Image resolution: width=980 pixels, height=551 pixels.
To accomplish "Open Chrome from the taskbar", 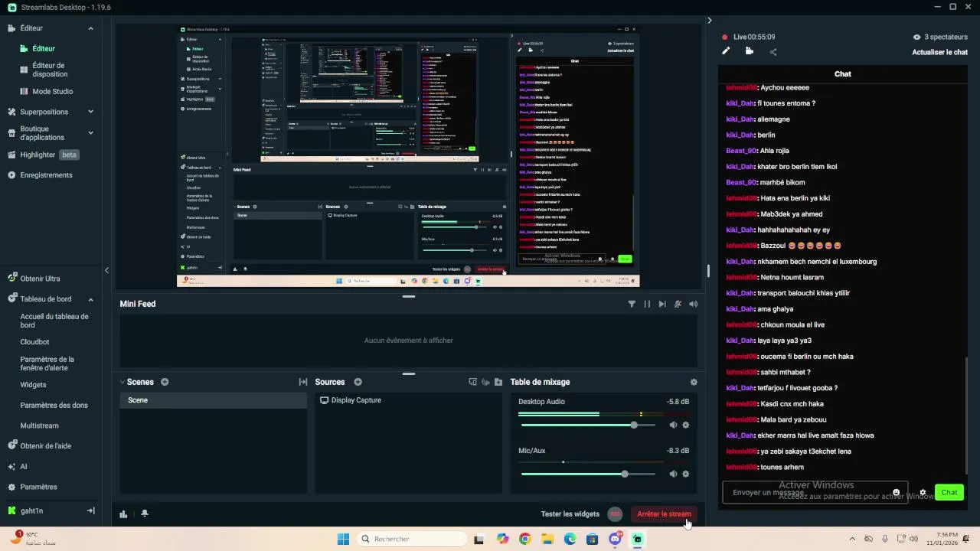I will pos(524,539).
